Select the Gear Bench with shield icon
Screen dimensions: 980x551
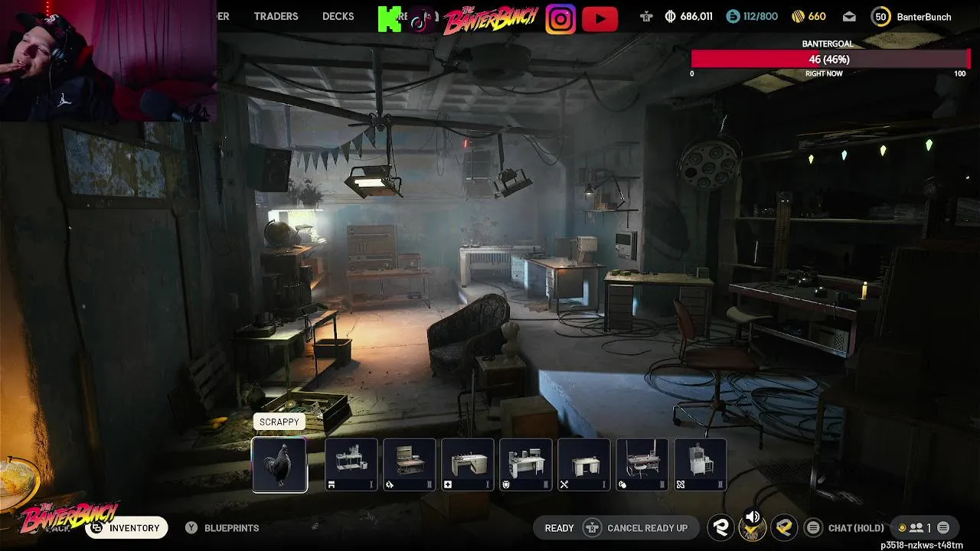(526, 465)
